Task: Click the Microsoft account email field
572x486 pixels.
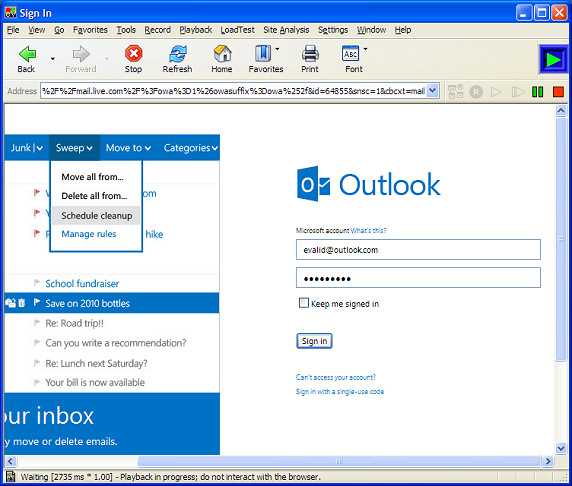Action: tap(418, 250)
